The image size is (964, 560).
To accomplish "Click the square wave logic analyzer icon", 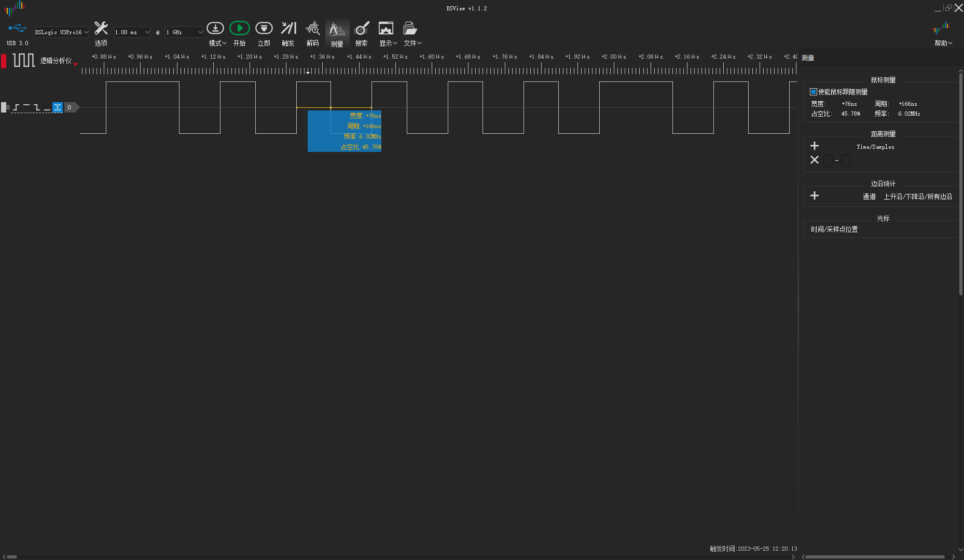I will pyautogui.click(x=24, y=60).
